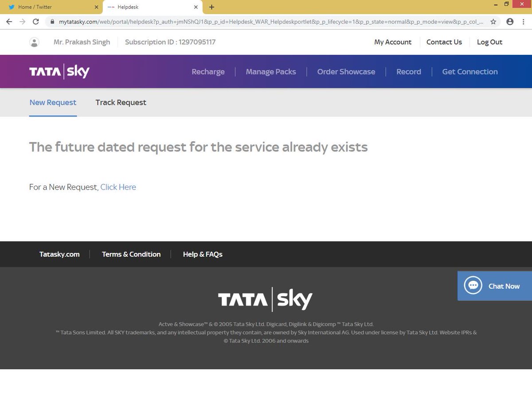Restore down the browser window

506,4
